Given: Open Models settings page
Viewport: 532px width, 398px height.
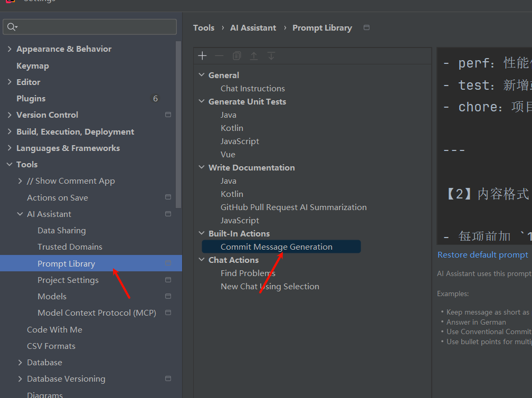Looking at the screenshot, I should coord(52,296).
